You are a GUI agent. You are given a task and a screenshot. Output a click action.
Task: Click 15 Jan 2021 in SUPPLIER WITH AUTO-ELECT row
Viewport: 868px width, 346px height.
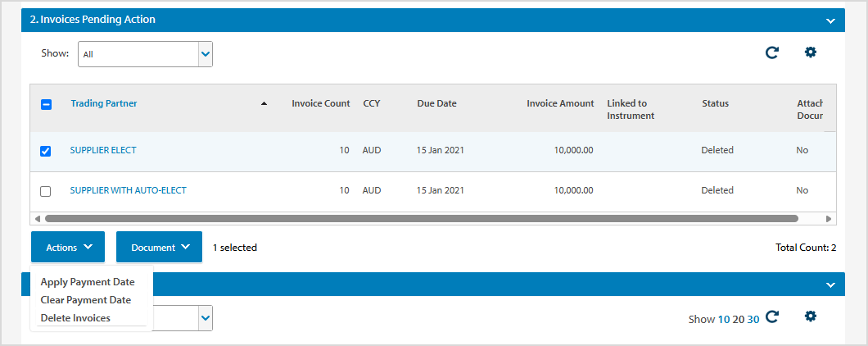(x=440, y=190)
